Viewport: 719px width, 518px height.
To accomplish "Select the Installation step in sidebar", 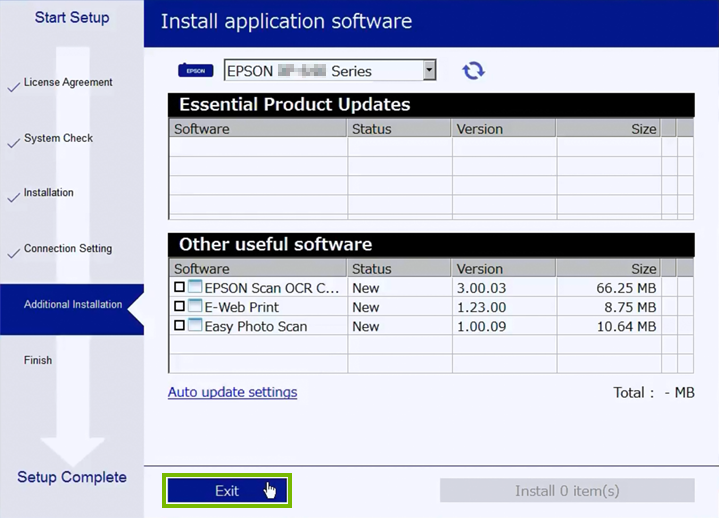I will 49,193.
